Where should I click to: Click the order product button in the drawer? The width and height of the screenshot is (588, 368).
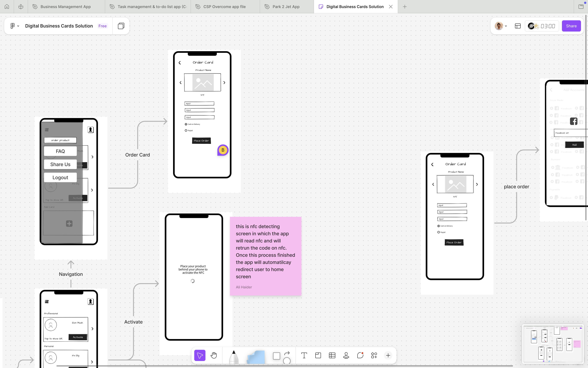pyautogui.click(x=60, y=140)
